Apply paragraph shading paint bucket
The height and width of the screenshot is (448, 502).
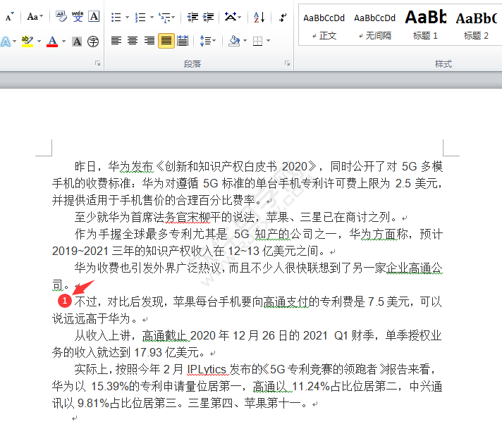tap(234, 41)
